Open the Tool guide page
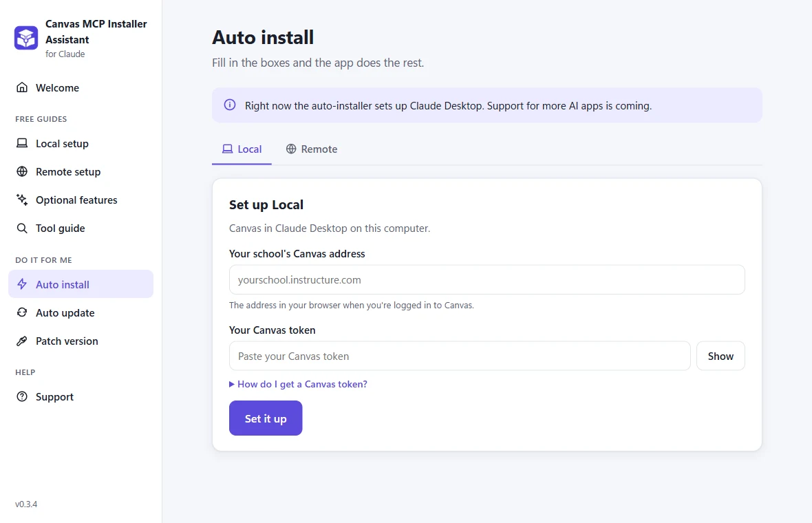This screenshot has height=523, width=812. click(81, 228)
